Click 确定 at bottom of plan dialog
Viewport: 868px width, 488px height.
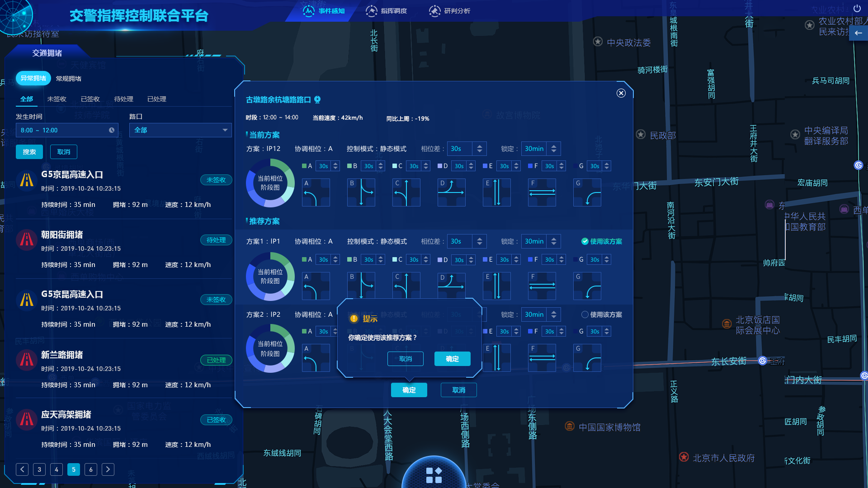tap(409, 390)
